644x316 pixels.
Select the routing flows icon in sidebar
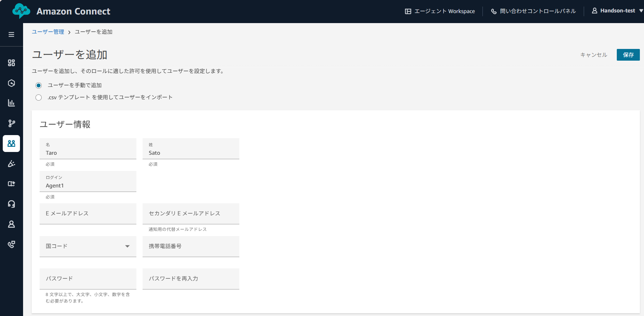(x=11, y=123)
